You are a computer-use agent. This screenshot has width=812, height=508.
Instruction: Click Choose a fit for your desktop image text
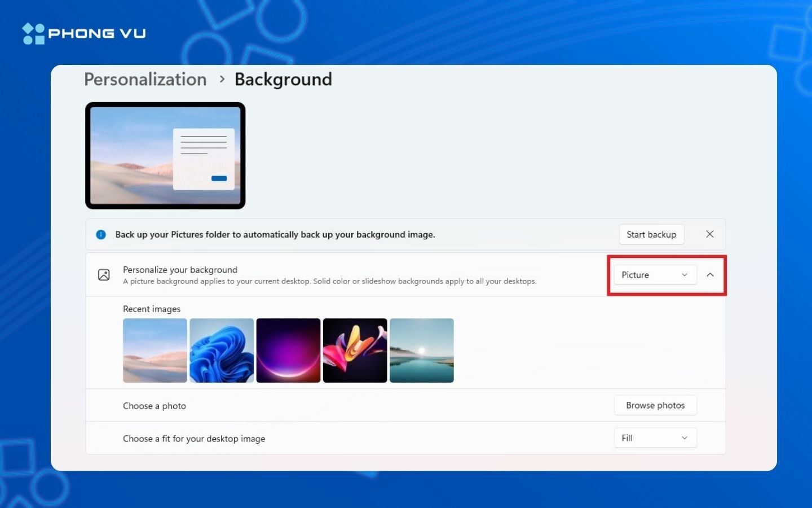pos(194,439)
